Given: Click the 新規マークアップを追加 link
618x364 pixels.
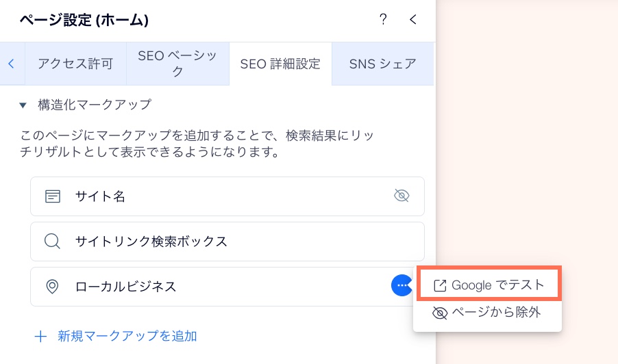Looking at the screenshot, I should coord(127,336).
